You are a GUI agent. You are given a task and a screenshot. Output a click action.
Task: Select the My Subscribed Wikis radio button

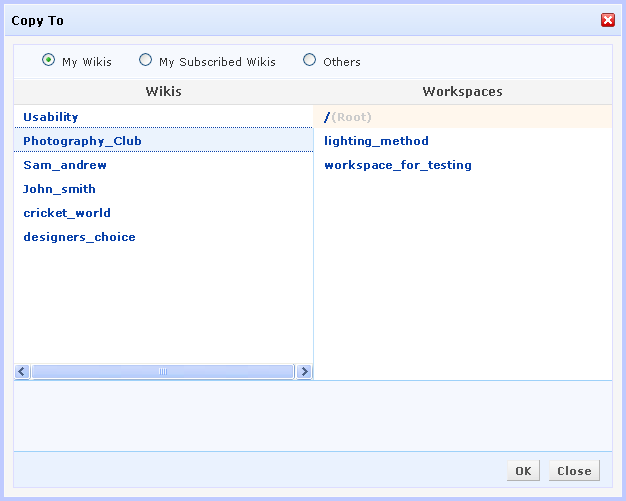coord(145,60)
